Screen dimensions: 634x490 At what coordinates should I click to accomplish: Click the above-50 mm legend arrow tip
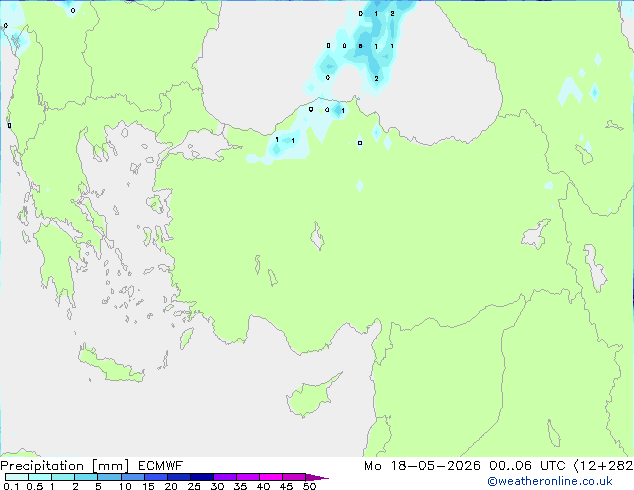[x=317, y=477]
